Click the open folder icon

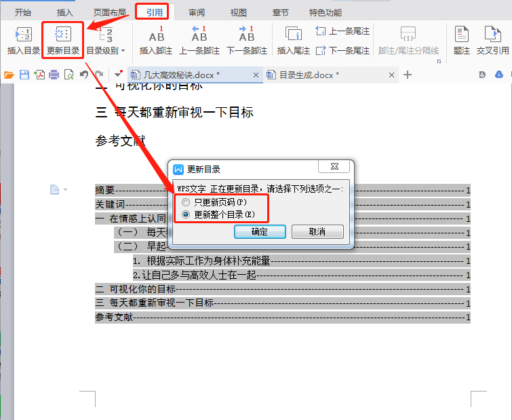click(9, 75)
